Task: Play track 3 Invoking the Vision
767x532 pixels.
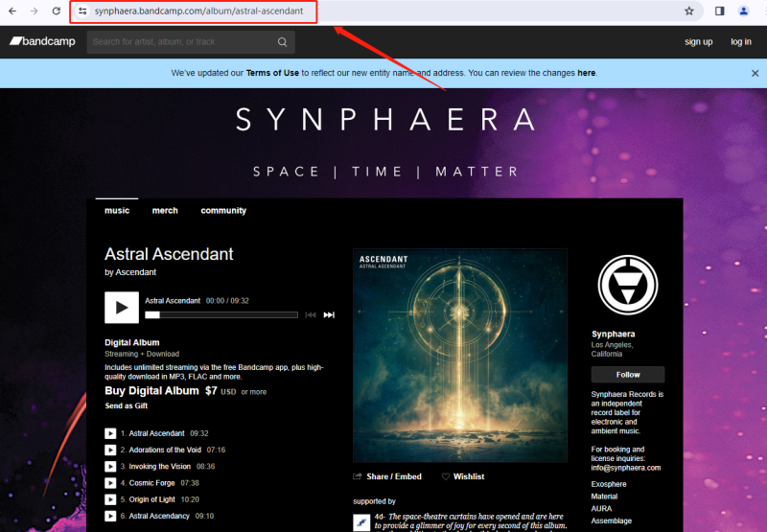Action: tap(110, 467)
